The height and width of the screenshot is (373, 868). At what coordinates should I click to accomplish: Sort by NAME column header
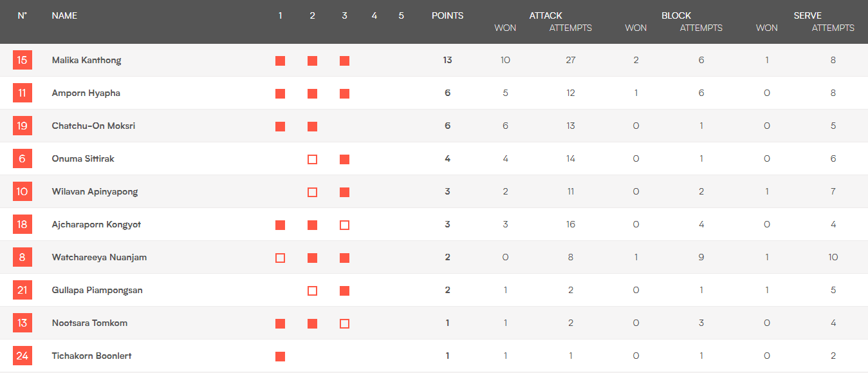64,15
